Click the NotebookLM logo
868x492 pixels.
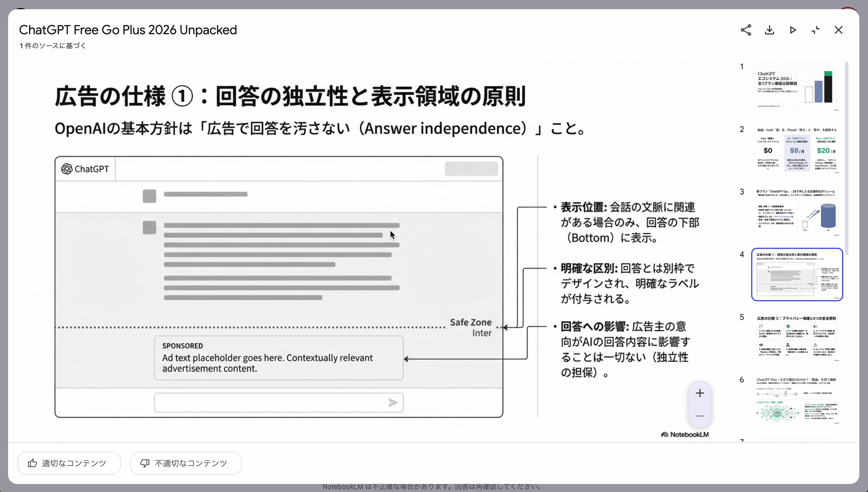point(684,434)
